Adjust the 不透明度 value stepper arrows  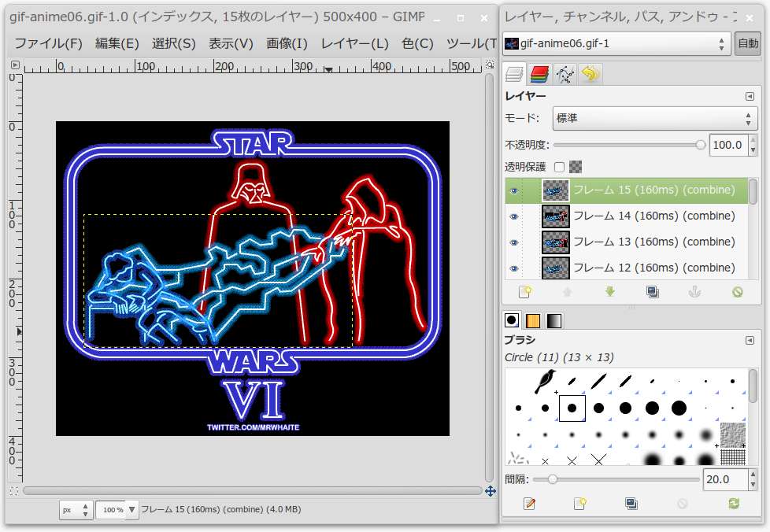coord(753,145)
